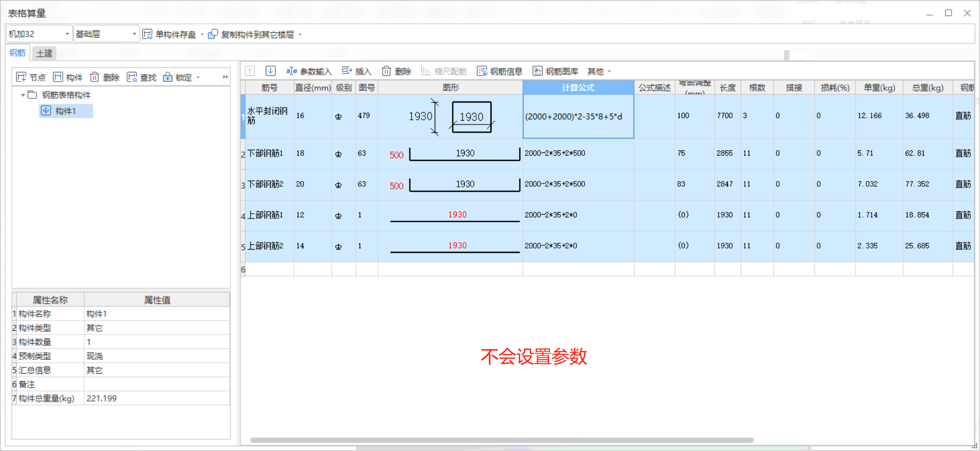Select the 下部钢筋1 row
This screenshot has width=980, height=451.
(269, 154)
